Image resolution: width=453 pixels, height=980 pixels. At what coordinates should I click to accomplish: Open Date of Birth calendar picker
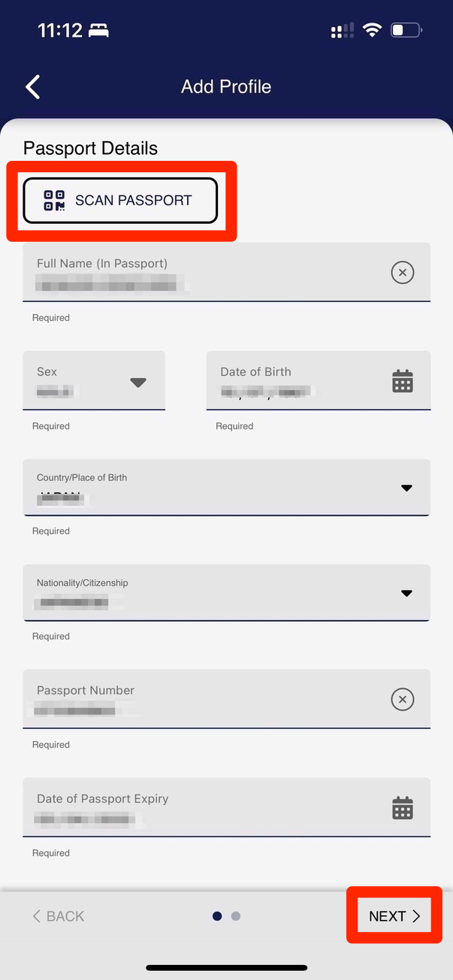[x=403, y=381]
